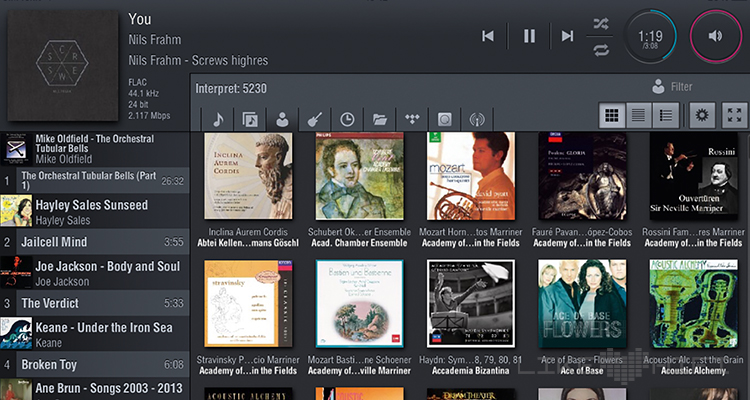Click the person icon beside Filter

659,87
